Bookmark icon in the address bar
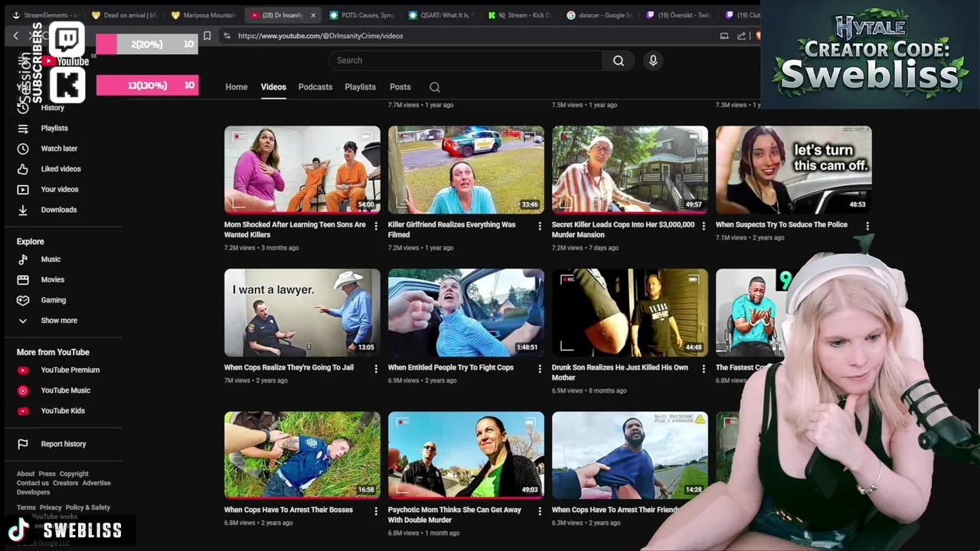The image size is (980, 551). [207, 36]
